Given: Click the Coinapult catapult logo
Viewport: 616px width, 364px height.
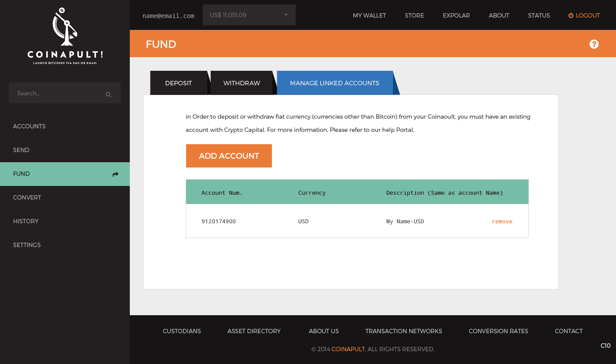Looking at the screenshot, I should [65, 36].
